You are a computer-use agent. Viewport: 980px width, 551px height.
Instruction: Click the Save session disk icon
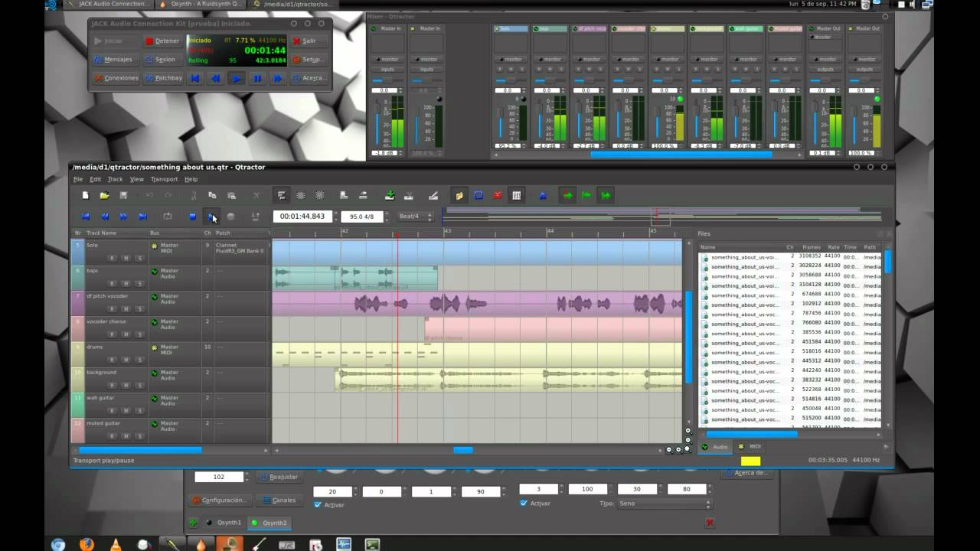pyautogui.click(x=123, y=196)
